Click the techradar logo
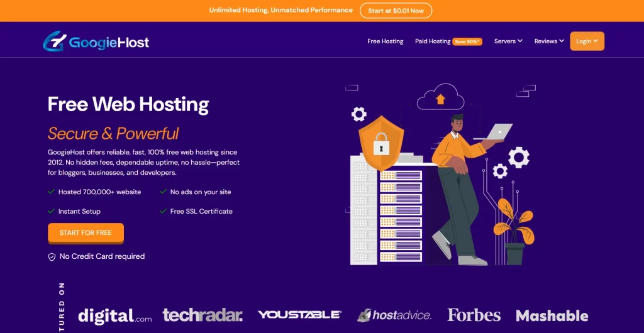 pos(203,315)
